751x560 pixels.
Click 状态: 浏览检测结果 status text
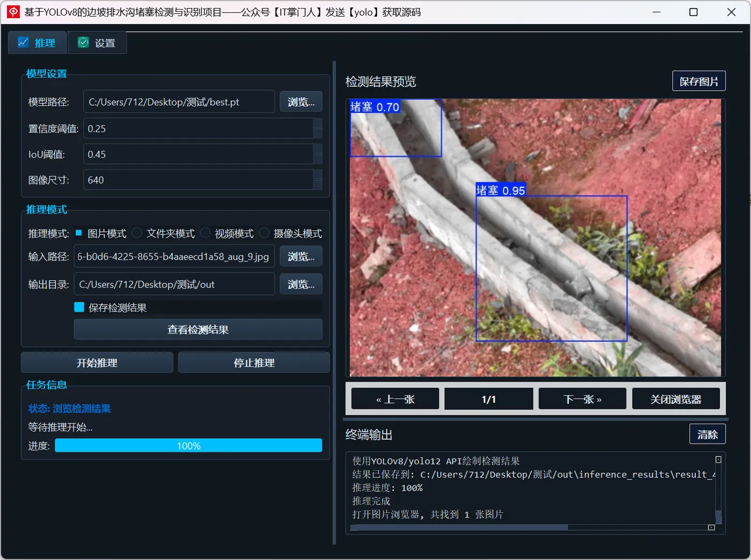tap(69, 408)
